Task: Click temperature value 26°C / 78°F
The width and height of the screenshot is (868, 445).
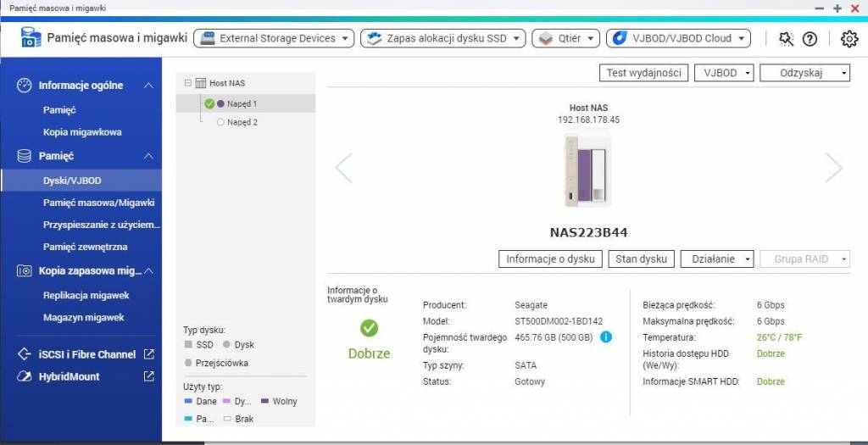Action: click(780, 337)
